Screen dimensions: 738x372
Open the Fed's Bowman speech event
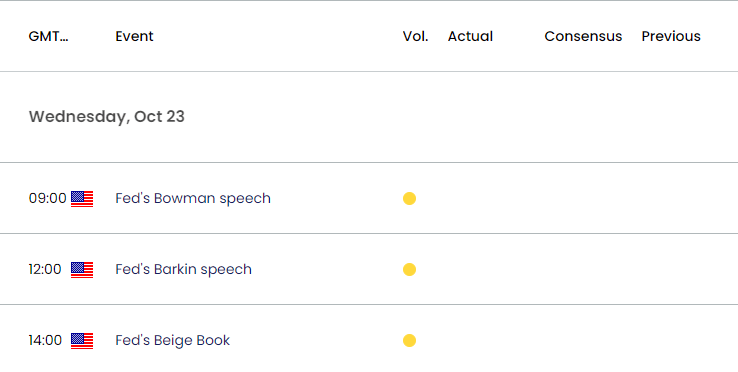pos(193,198)
